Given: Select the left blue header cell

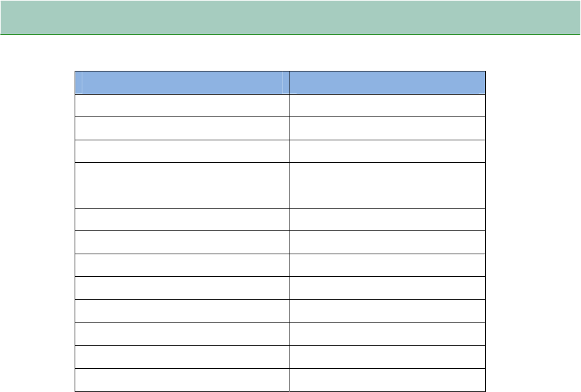Looking at the screenshot, I should tap(182, 83).
